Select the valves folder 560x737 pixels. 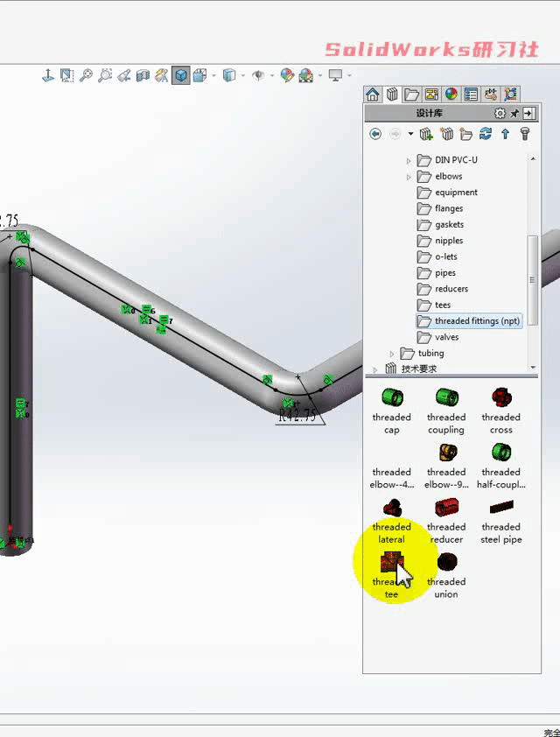tap(437, 338)
